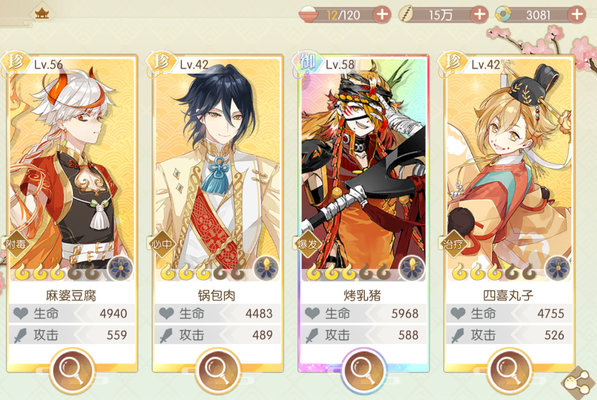
Task: Tap the magnifier under 锅包肉 card
Action: [217, 370]
